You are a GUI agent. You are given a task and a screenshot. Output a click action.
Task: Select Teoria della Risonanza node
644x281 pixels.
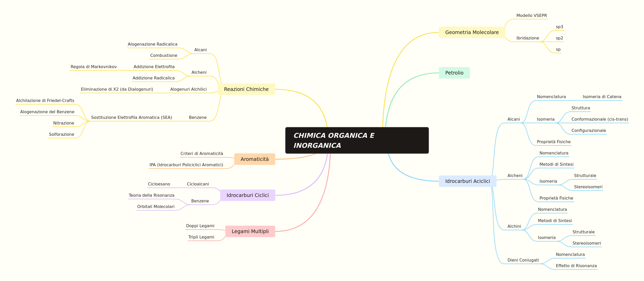tap(152, 195)
